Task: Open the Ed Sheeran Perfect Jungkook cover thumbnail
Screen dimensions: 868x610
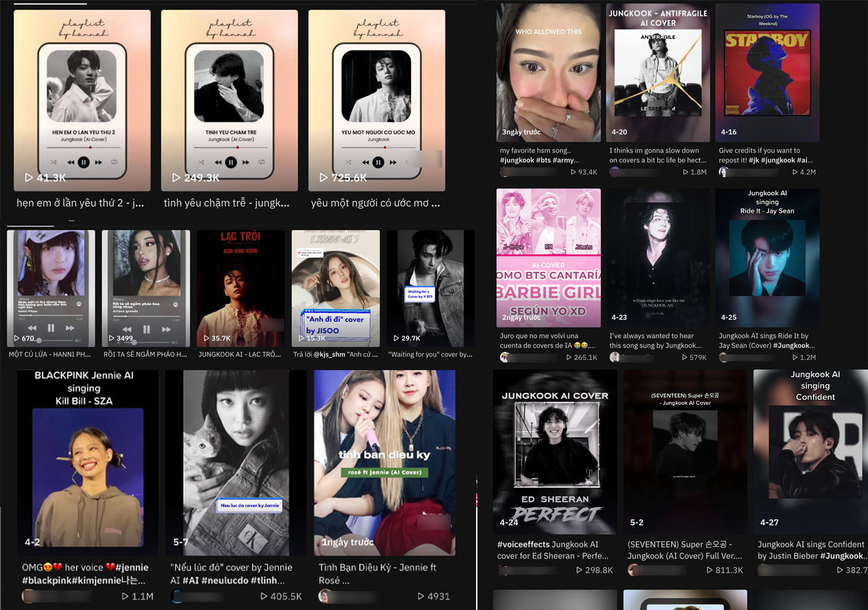Action: [555, 452]
